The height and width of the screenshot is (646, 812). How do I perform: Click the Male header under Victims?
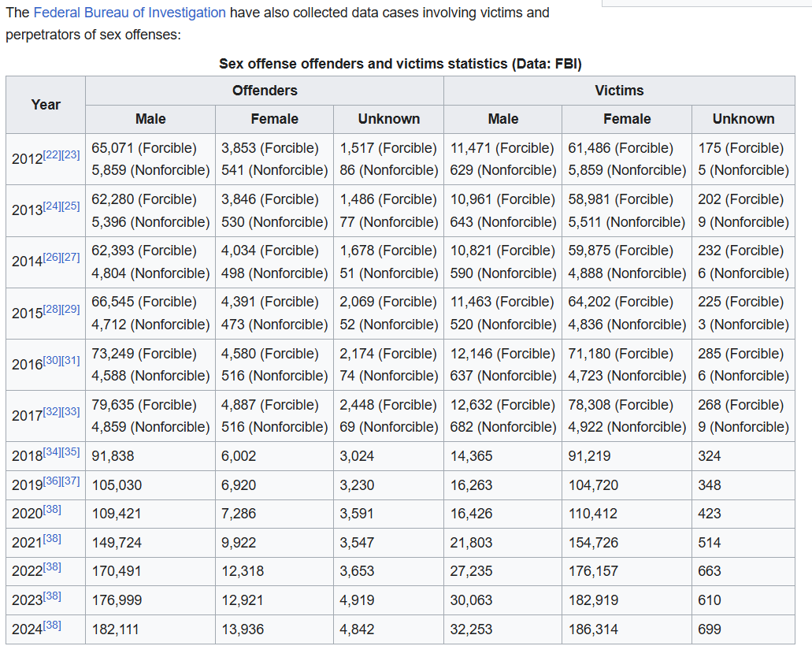[502, 119]
